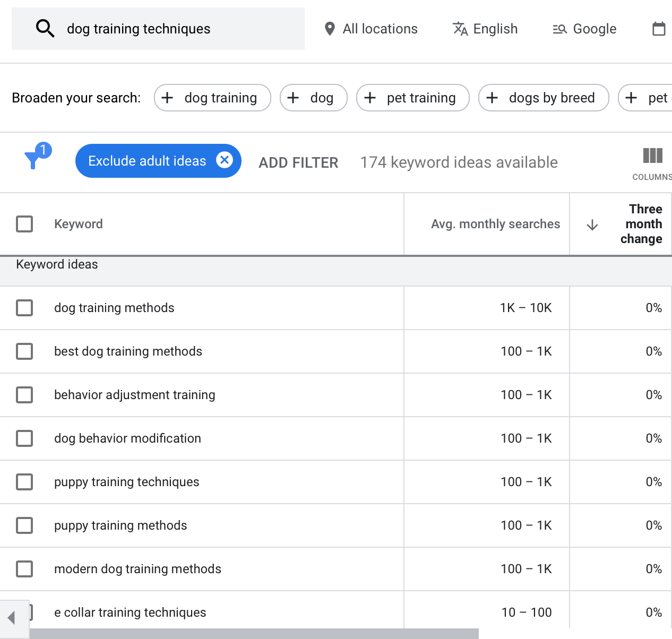This screenshot has width=672, height=639.
Task: Click the filter funnel icon
Action: [x=34, y=159]
